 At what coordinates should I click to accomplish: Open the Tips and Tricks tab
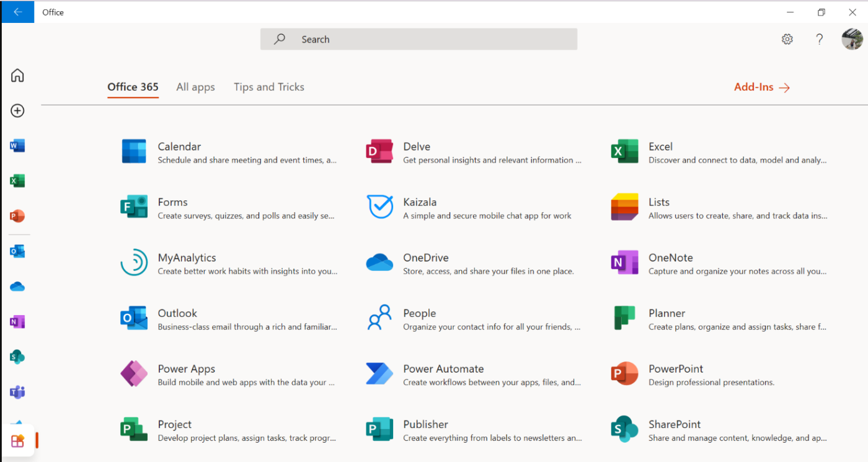(x=268, y=87)
